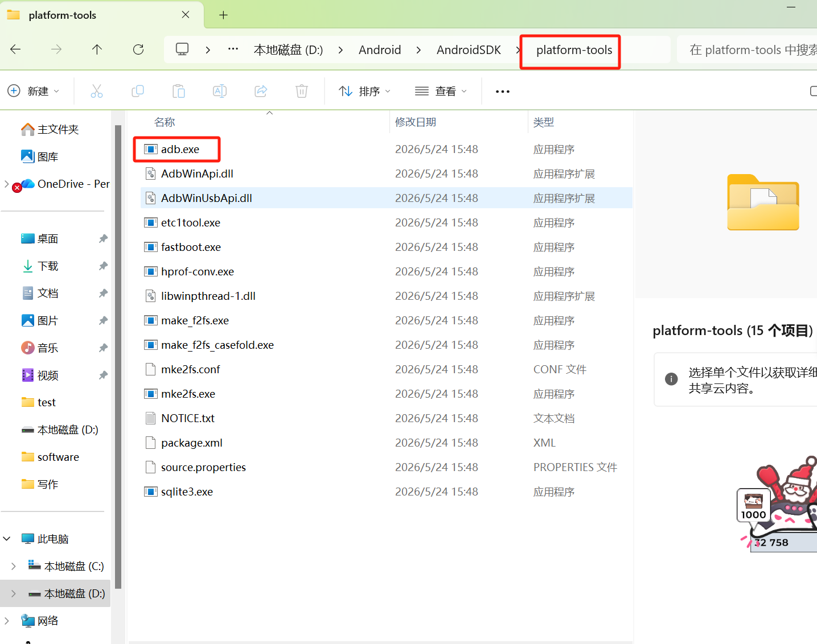The image size is (817, 644).
Task: Close the platform-tools tab
Action: (186, 15)
